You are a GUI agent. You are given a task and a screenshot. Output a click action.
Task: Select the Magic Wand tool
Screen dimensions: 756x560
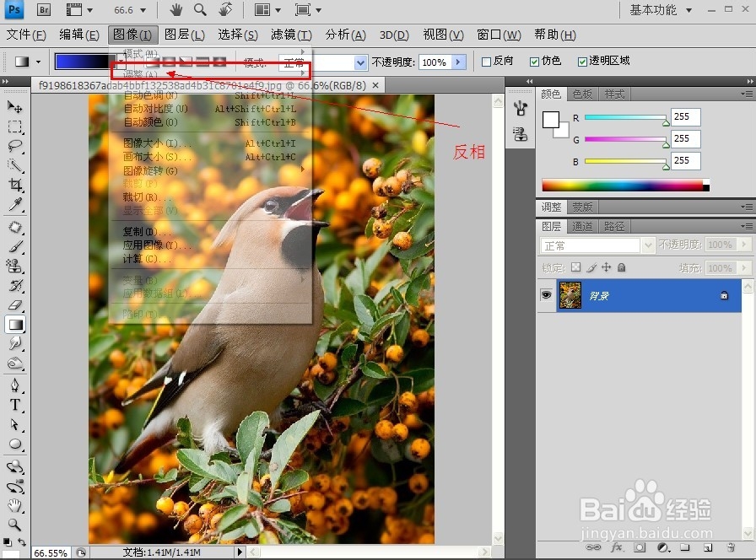[15, 165]
